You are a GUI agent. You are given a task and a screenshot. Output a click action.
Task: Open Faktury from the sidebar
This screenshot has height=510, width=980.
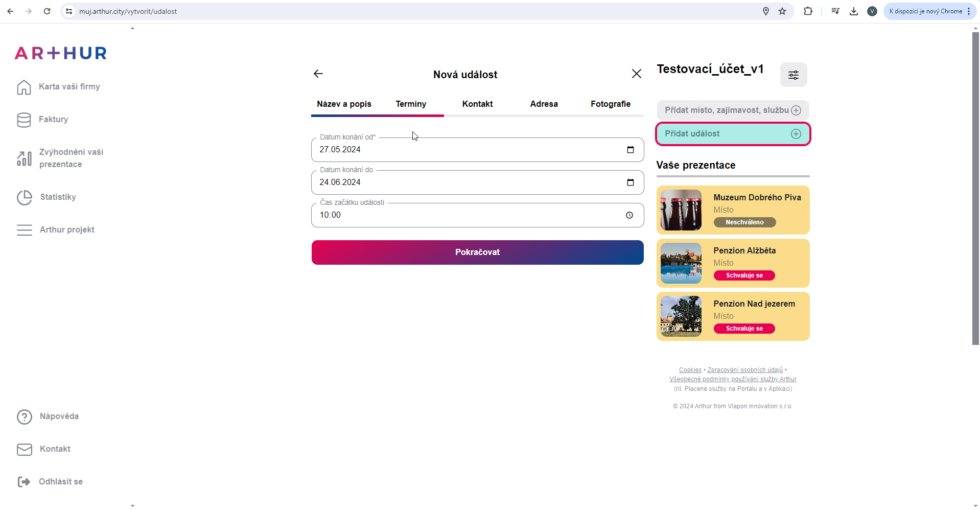(x=53, y=120)
